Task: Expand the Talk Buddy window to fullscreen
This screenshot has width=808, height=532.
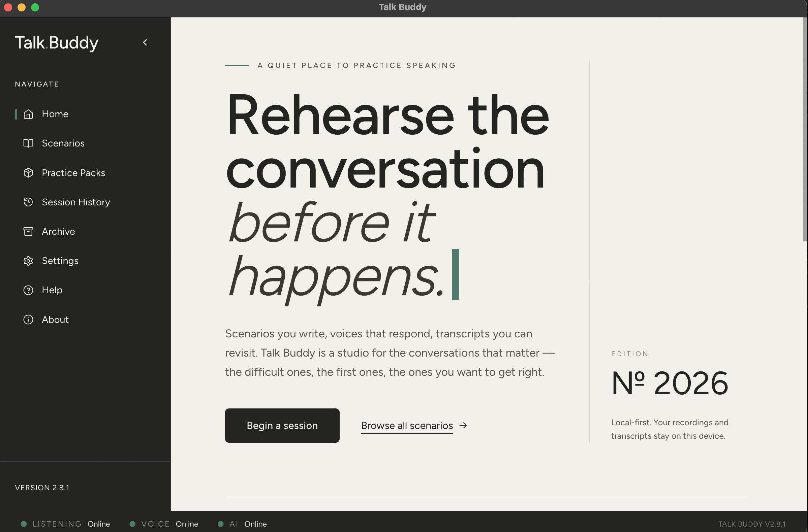Action: pyautogui.click(x=35, y=7)
